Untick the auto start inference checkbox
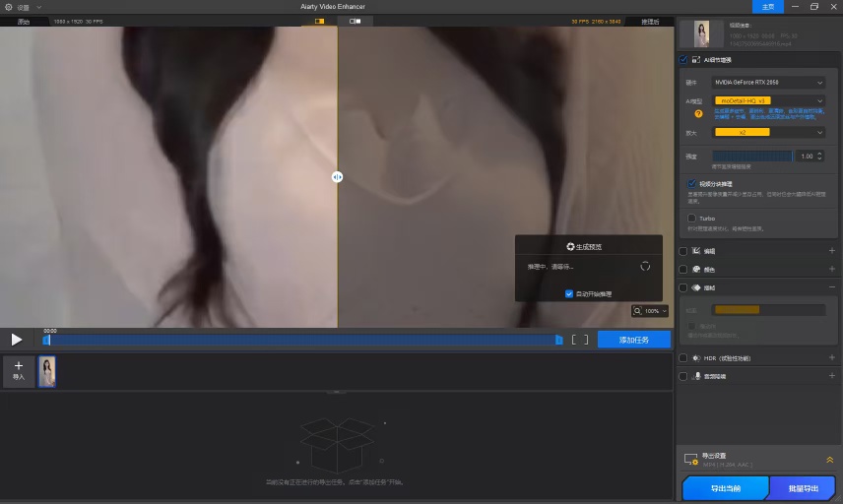The height and width of the screenshot is (504, 843). coord(569,294)
